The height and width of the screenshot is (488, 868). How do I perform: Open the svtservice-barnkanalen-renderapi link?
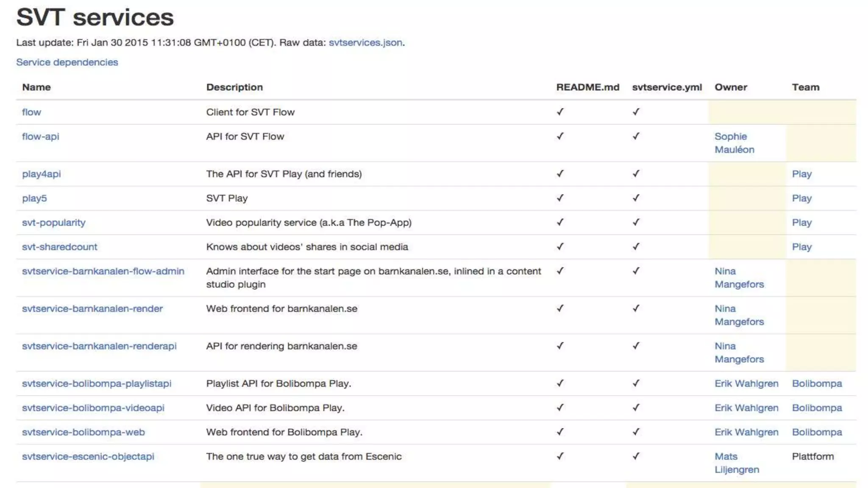point(99,346)
